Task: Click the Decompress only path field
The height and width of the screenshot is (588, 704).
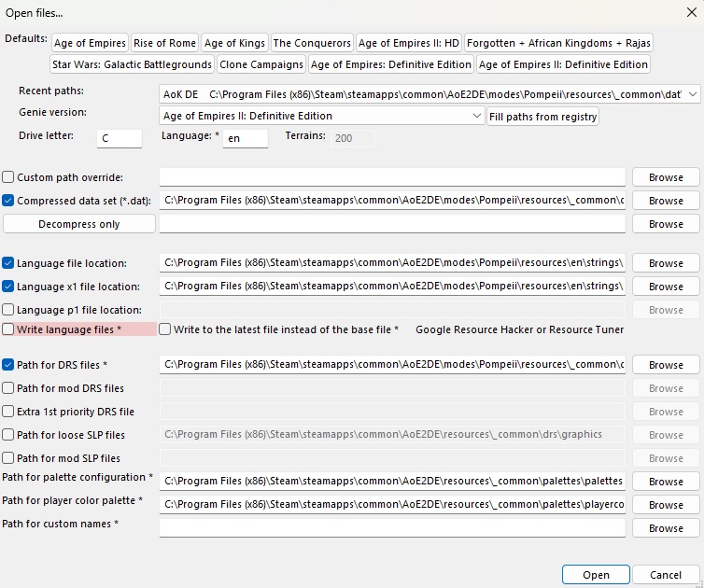Action: [392, 223]
